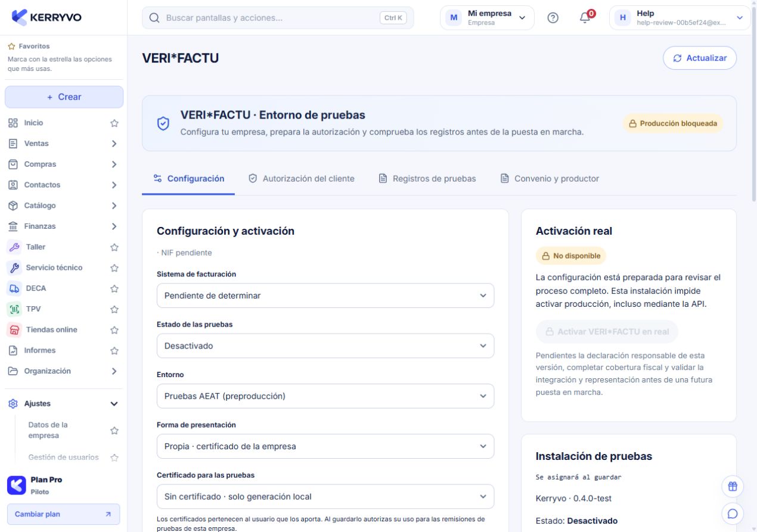Expand the Catálogo submenu
757x532 pixels.
pos(114,206)
